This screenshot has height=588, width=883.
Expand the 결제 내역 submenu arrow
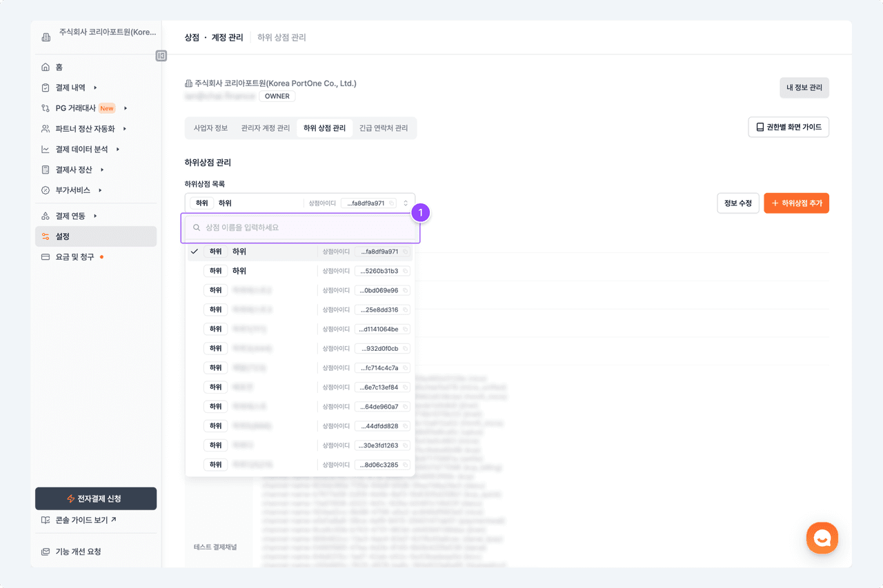tap(95, 88)
